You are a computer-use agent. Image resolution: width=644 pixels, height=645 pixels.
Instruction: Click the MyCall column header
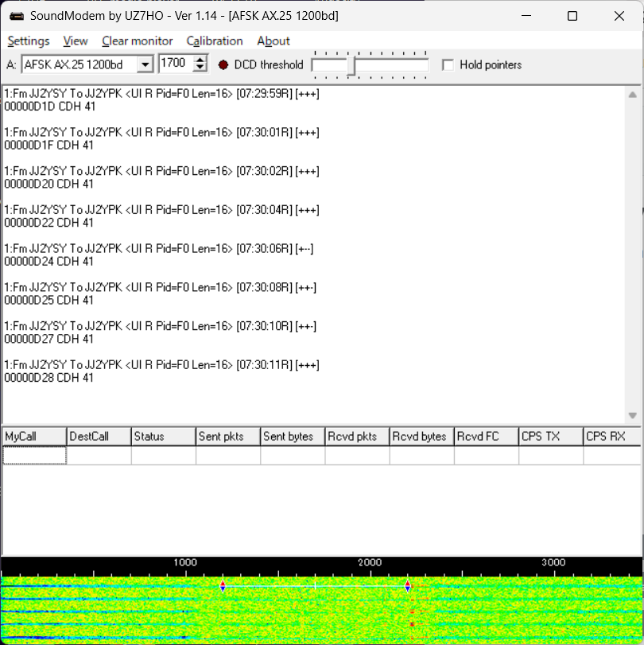click(x=34, y=437)
